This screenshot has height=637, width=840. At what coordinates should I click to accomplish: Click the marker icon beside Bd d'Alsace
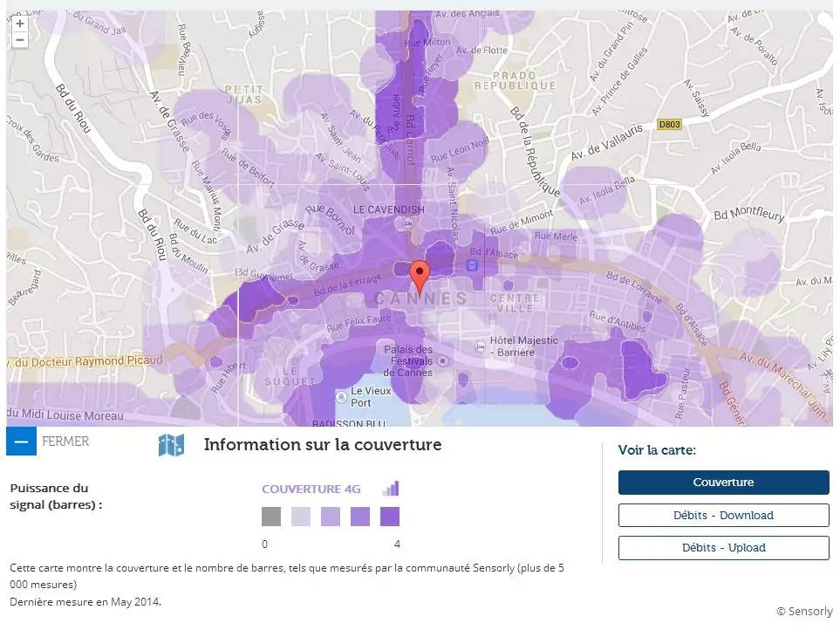[x=472, y=264]
